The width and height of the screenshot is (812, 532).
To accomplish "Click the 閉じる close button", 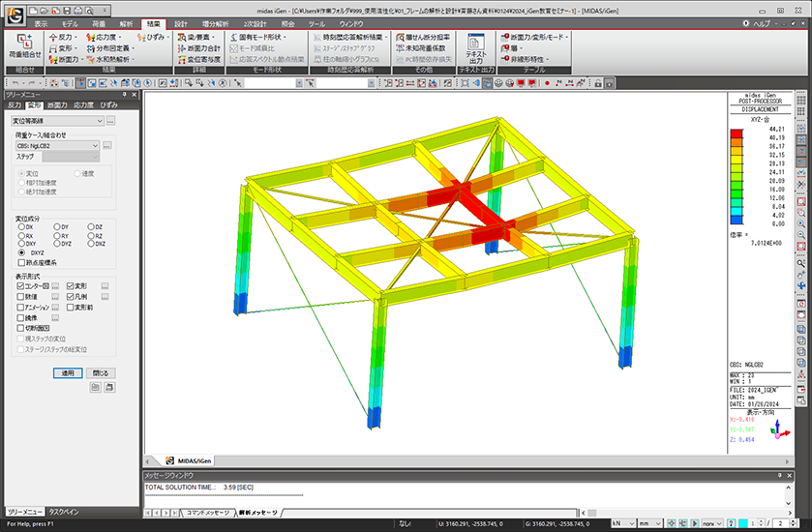I will pos(101,372).
